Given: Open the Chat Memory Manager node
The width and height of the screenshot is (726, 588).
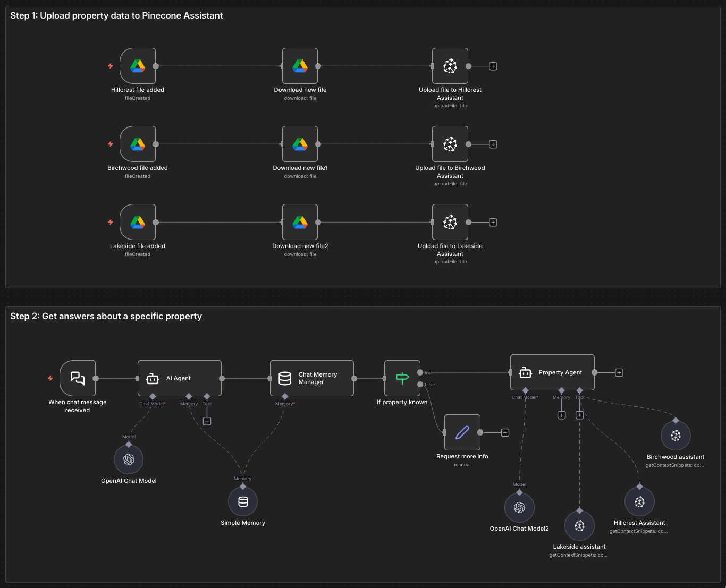Looking at the screenshot, I should point(311,378).
